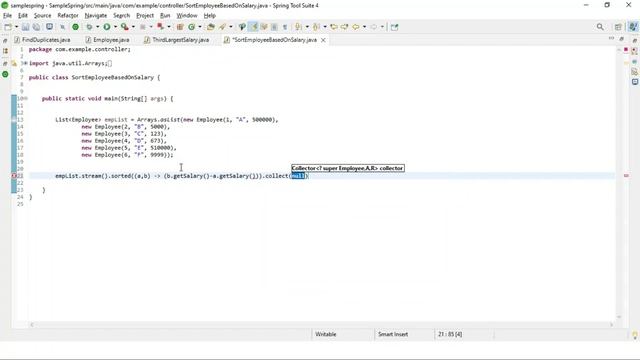Click the tip lightbulb in status bar
The width and height of the screenshot is (640, 360).
pos(635,335)
